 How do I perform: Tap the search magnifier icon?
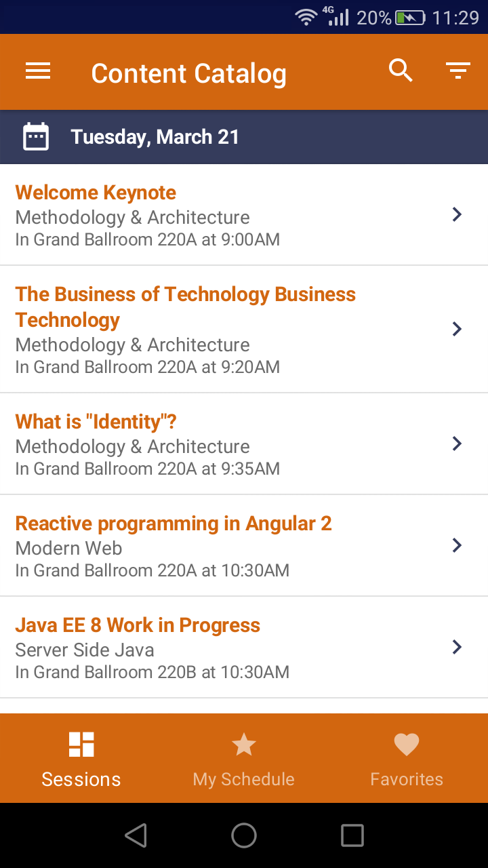click(x=401, y=71)
